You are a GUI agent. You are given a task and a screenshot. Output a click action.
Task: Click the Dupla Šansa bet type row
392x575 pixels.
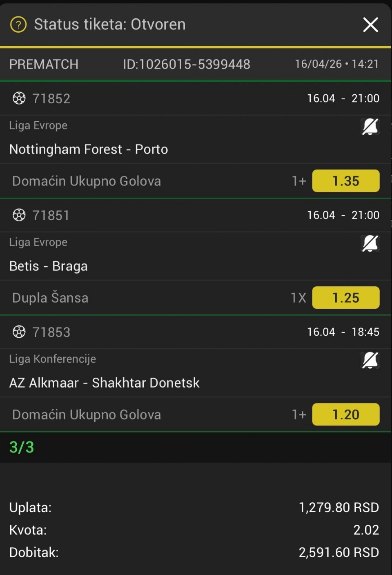[x=50, y=298]
